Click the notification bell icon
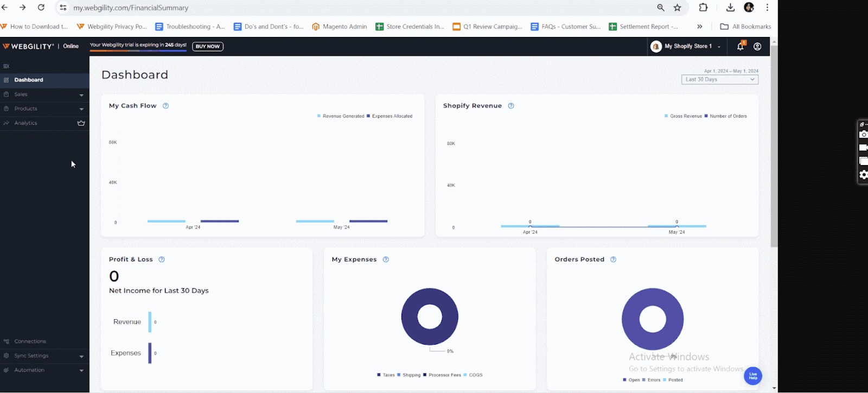Screen dimensions: 868x393 tap(740, 47)
